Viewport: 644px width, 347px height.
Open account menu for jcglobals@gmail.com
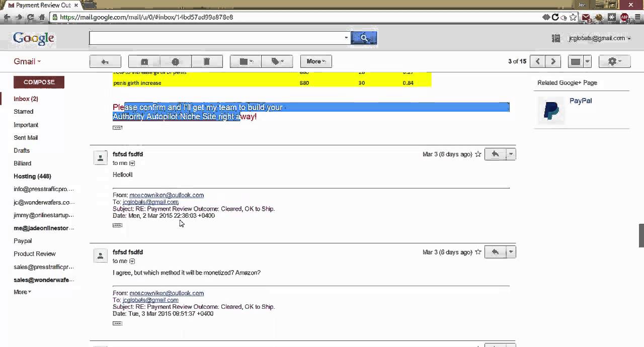pos(599,38)
